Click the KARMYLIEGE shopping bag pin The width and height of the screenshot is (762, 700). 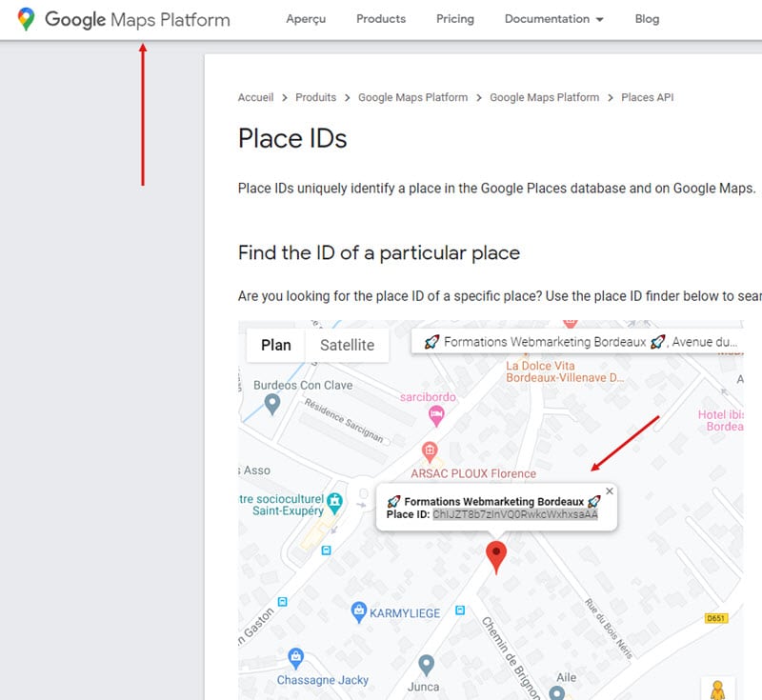coord(359,612)
